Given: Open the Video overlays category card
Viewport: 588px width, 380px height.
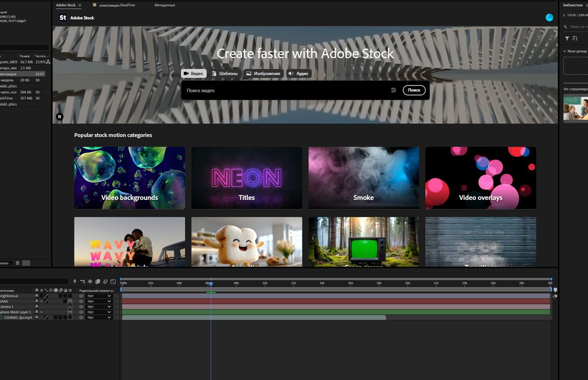Looking at the screenshot, I should point(481,178).
